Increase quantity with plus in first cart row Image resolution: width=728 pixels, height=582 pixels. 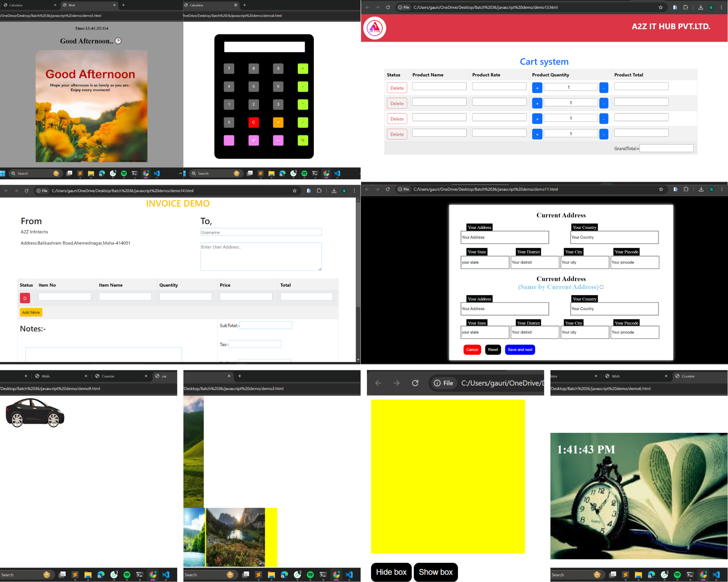pyautogui.click(x=537, y=88)
